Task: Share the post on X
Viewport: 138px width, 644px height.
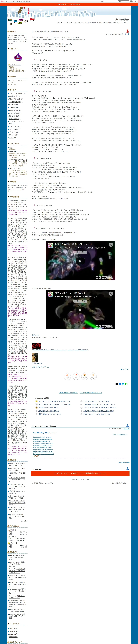Action: pyautogui.click(x=117, y=384)
